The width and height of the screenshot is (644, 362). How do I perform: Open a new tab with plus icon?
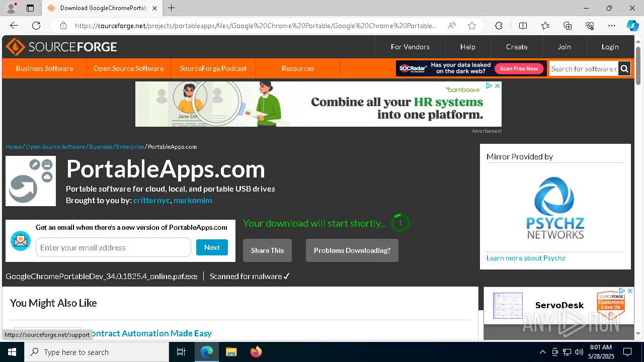pyautogui.click(x=171, y=8)
